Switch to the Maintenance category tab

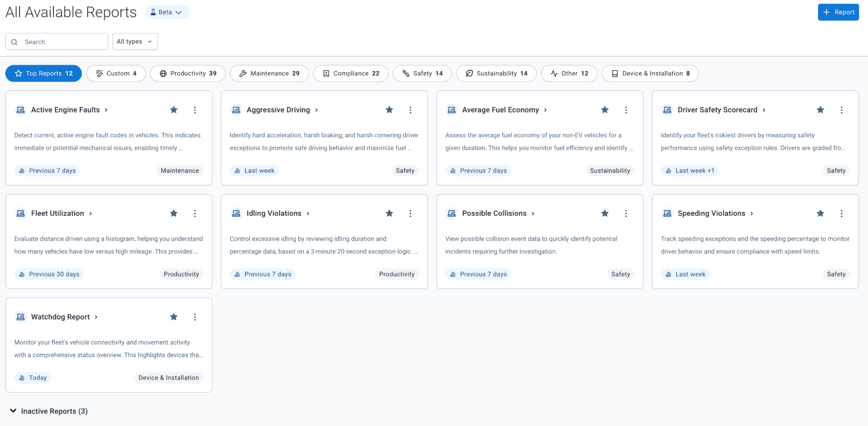[269, 73]
